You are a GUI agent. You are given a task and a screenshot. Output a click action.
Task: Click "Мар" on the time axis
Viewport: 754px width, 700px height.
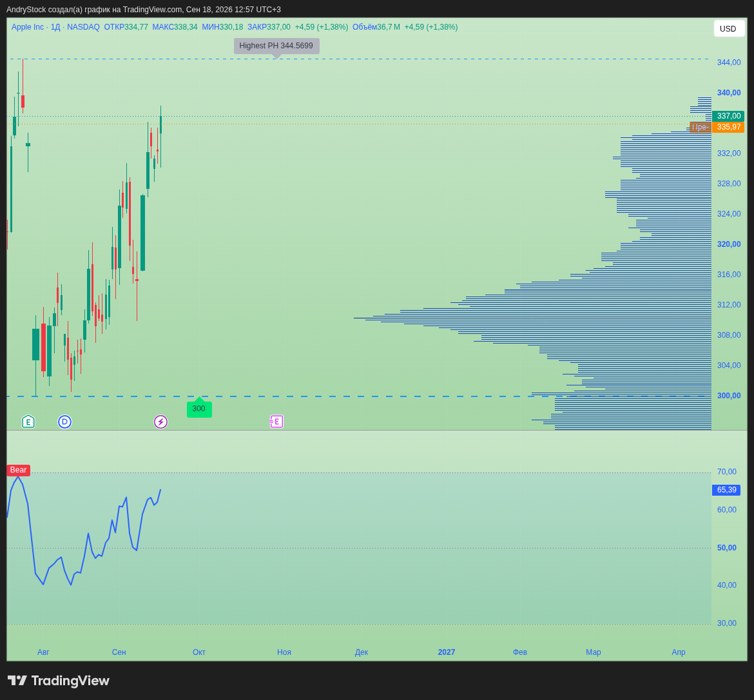coord(594,652)
